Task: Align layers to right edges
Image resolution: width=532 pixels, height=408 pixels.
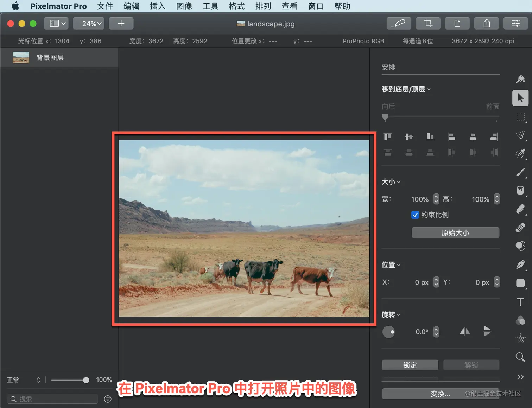Action: point(494,136)
